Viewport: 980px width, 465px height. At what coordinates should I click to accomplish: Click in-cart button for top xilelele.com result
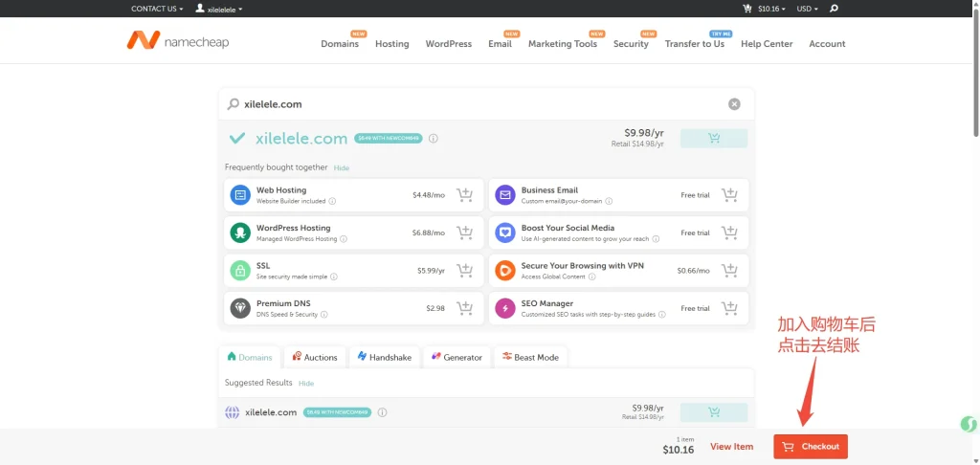pyautogui.click(x=714, y=138)
